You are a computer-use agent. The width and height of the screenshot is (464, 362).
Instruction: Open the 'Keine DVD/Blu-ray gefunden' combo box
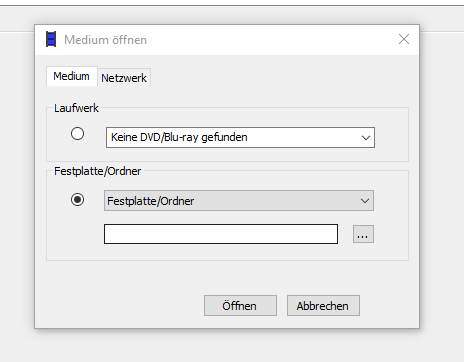240,137
